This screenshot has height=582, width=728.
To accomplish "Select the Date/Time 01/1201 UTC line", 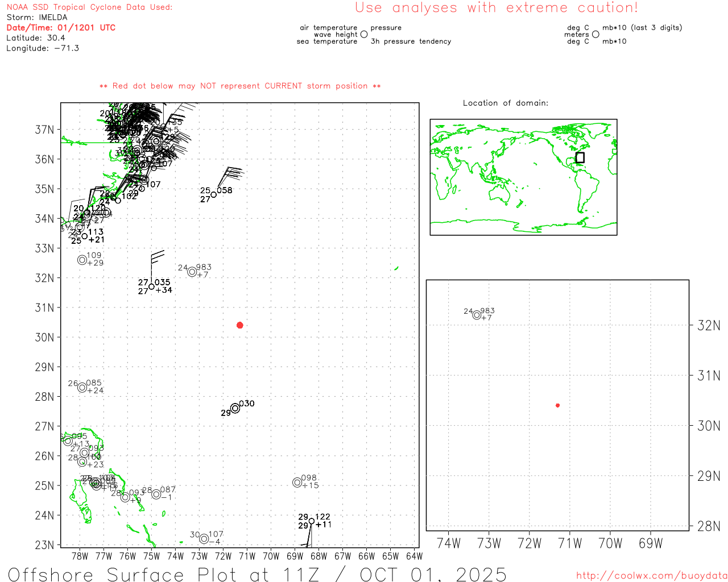I will pyautogui.click(x=61, y=28).
